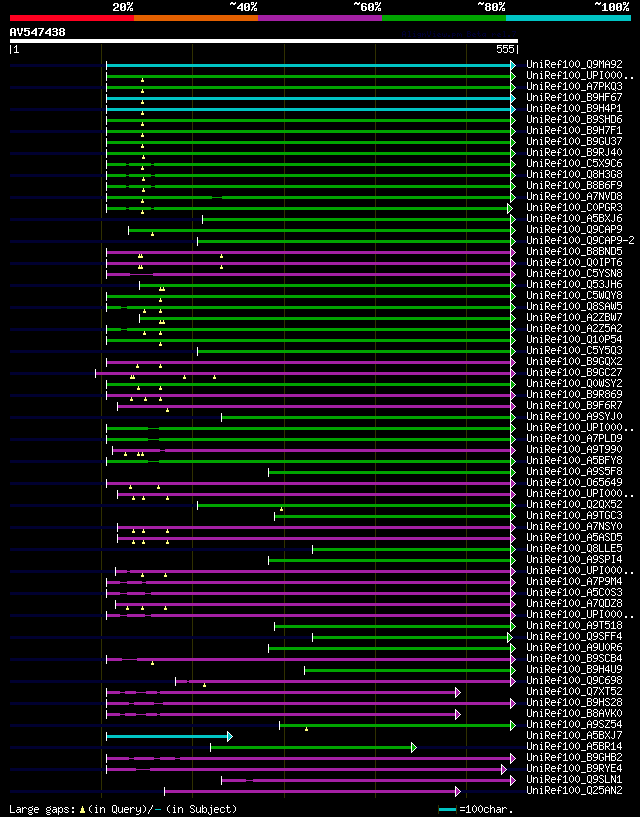
Task: Select the UniRef100_Q9CAP9-2 label
Action: point(580,240)
